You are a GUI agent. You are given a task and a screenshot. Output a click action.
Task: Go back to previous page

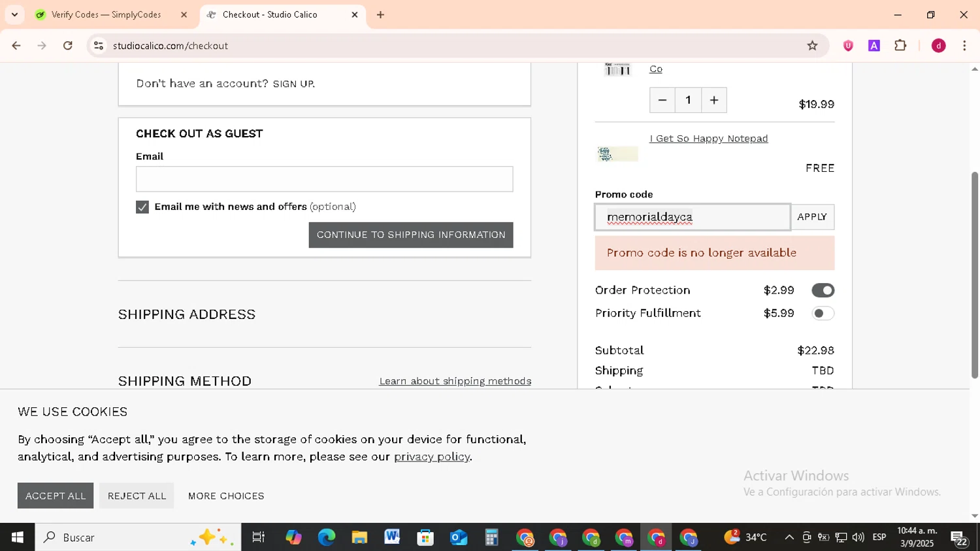coord(16,46)
